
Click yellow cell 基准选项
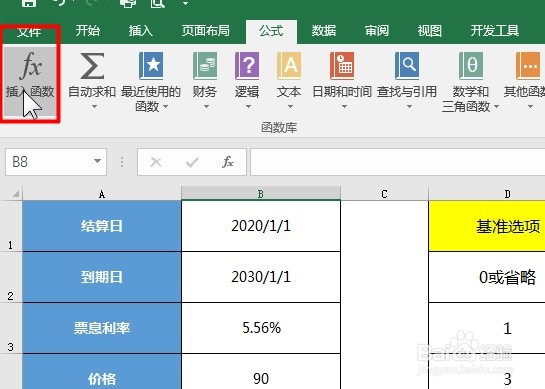tap(487, 226)
